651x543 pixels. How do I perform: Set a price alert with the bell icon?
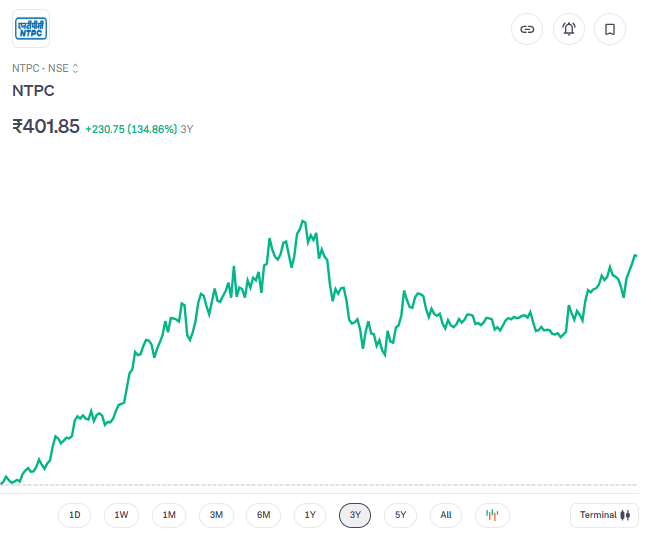(x=569, y=29)
